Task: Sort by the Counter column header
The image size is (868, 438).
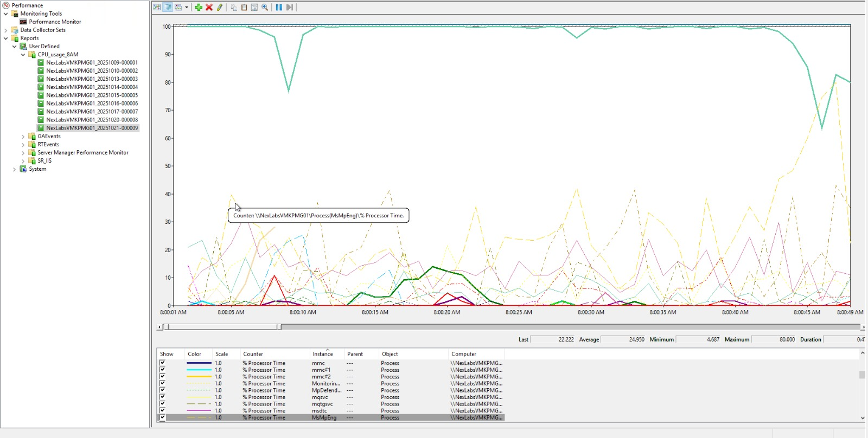Action: pos(275,354)
